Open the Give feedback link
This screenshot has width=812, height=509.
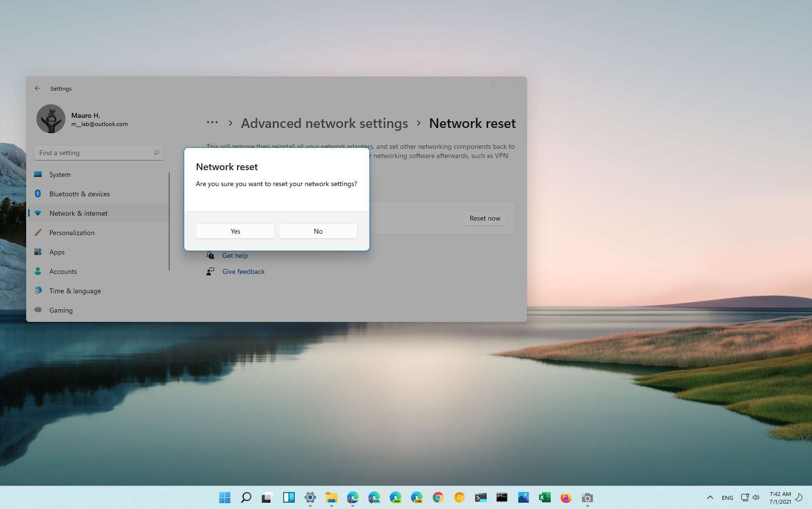(243, 271)
